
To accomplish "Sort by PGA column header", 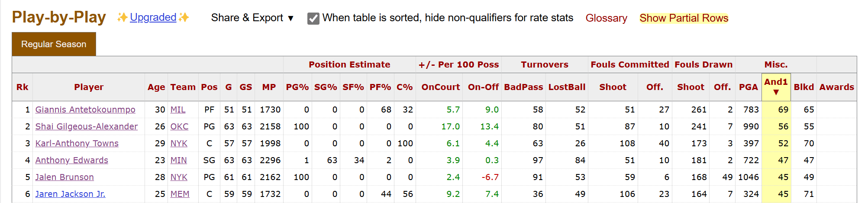I will pyautogui.click(x=748, y=87).
